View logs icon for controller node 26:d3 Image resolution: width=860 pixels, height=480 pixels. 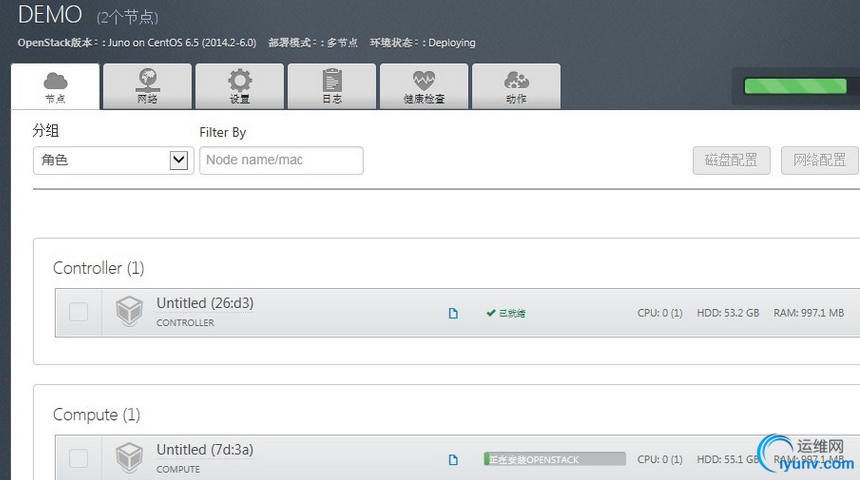click(453, 313)
